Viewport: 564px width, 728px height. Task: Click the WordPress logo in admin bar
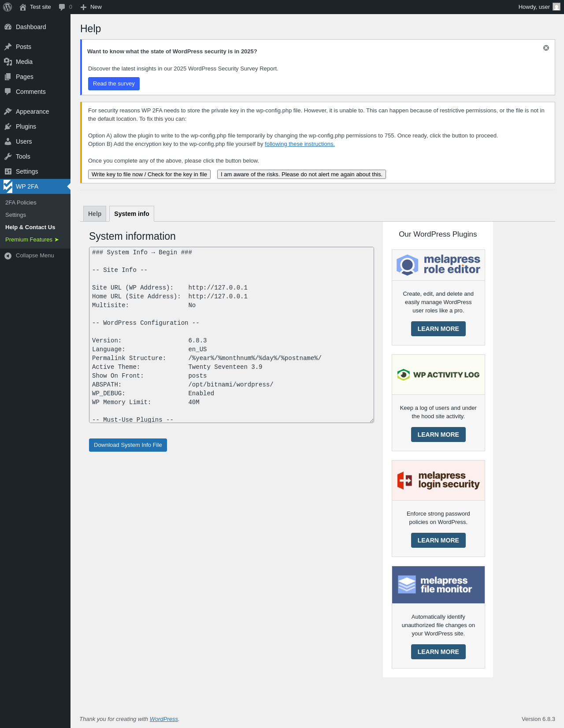[x=7, y=7]
